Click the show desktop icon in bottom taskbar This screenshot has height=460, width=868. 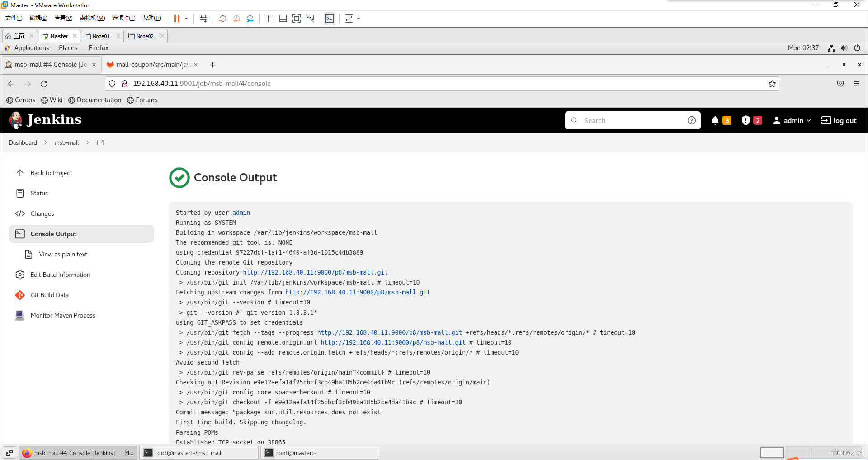tap(9, 453)
